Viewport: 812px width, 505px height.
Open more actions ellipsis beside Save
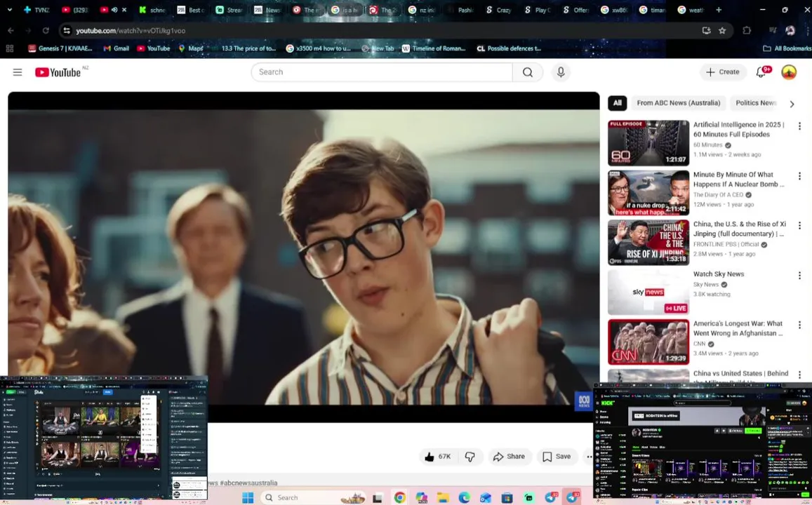(x=589, y=457)
